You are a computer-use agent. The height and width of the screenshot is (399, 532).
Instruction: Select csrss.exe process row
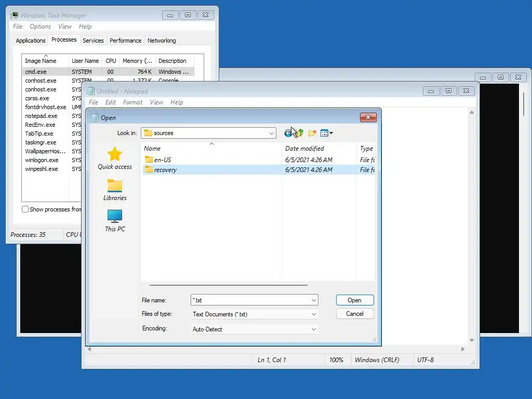(52, 98)
